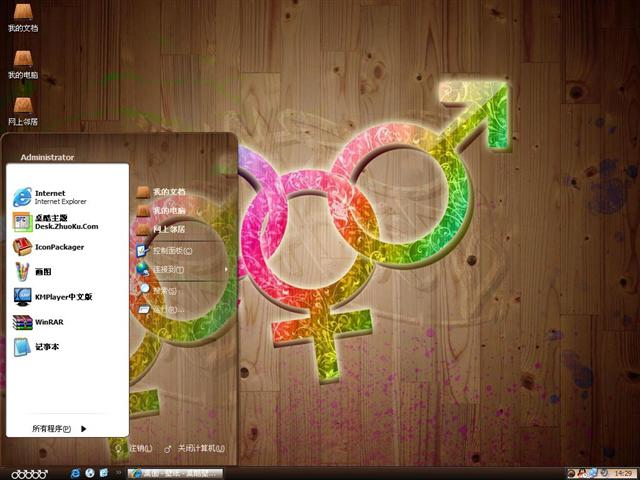Open the 我的电脑 desktop icon
The image size is (640, 480).
23,64
